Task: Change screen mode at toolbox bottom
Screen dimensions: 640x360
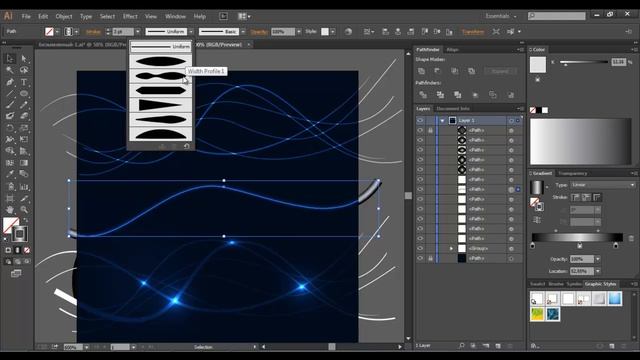Action: 16,273
